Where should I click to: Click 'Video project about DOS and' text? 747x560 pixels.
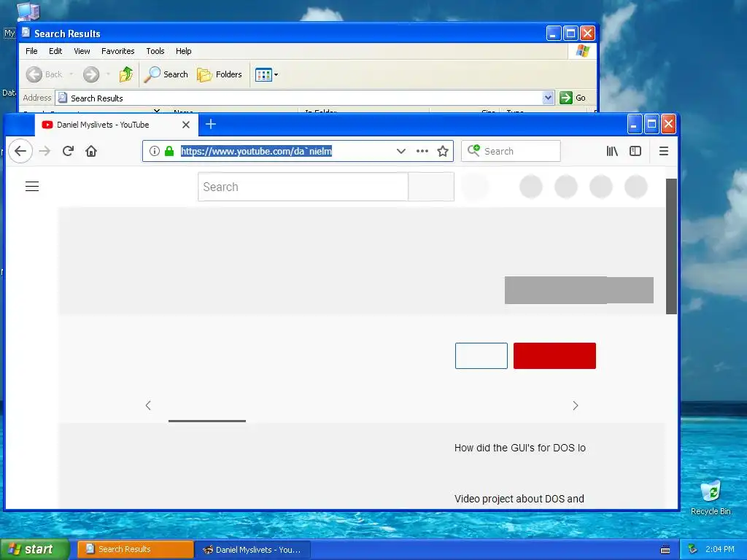tap(519, 499)
